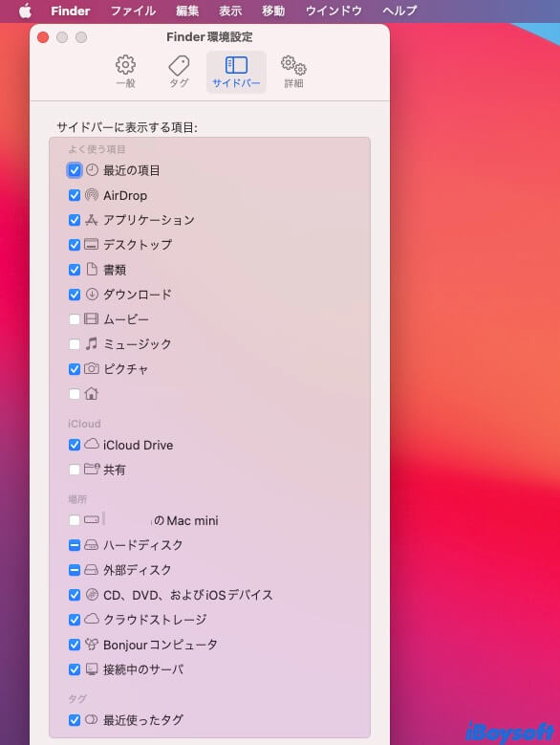This screenshot has width=560, height=745.
Task: Open the ヘルプ menu
Action: (400, 11)
